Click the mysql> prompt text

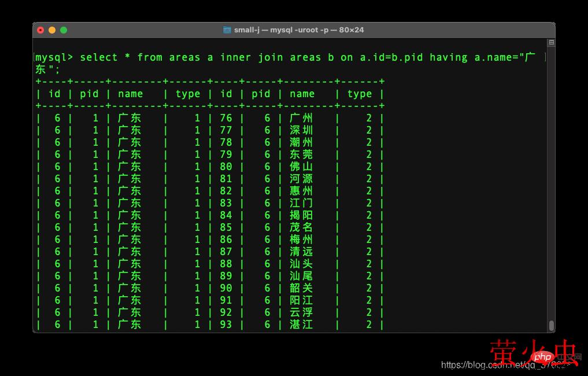54,57
